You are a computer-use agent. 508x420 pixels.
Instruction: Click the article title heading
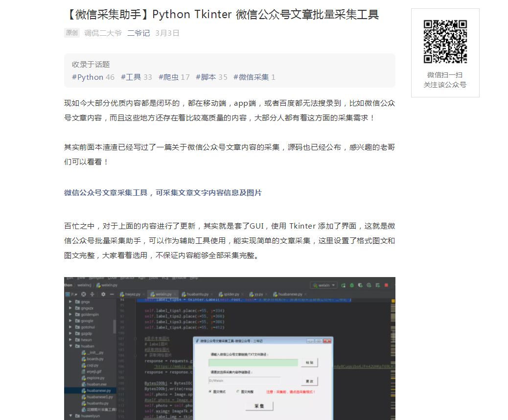coord(222,15)
